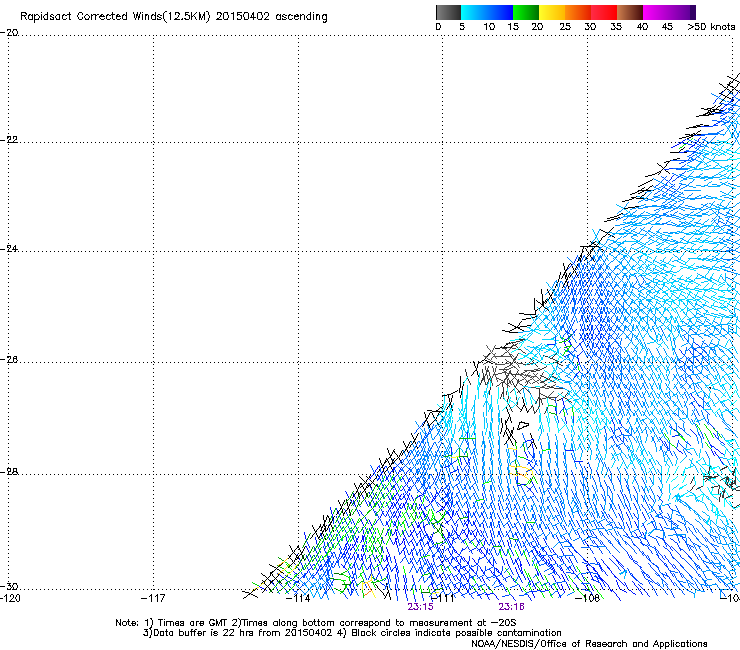740x650 pixels.
Task: Click the '>50 knots' legend label
Action: point(711,27)
